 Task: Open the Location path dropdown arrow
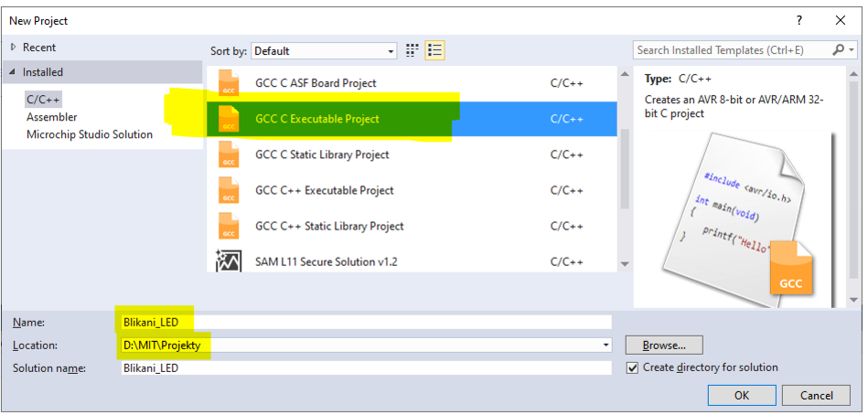[x=605, y=346]
